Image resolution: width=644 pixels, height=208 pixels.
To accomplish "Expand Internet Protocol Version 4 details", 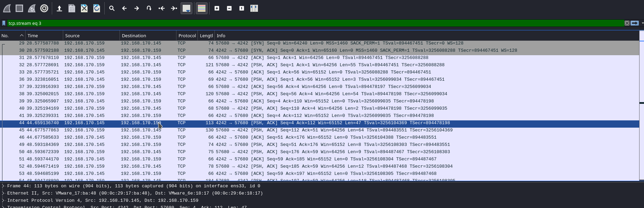I will [3, 200].
